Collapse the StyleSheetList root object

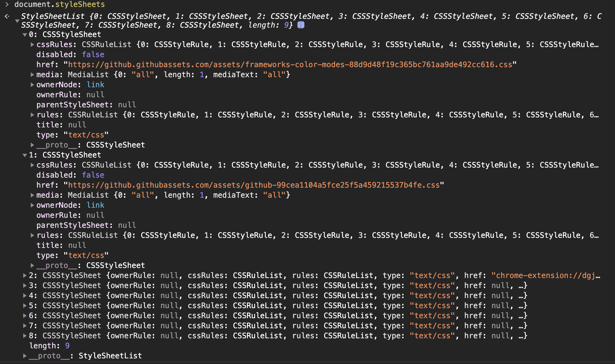click(17, 21)
